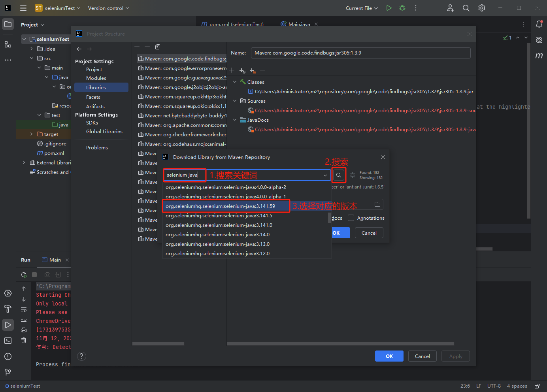Open the Version control dropdown
547x392 pixels.
click(108, 8)
